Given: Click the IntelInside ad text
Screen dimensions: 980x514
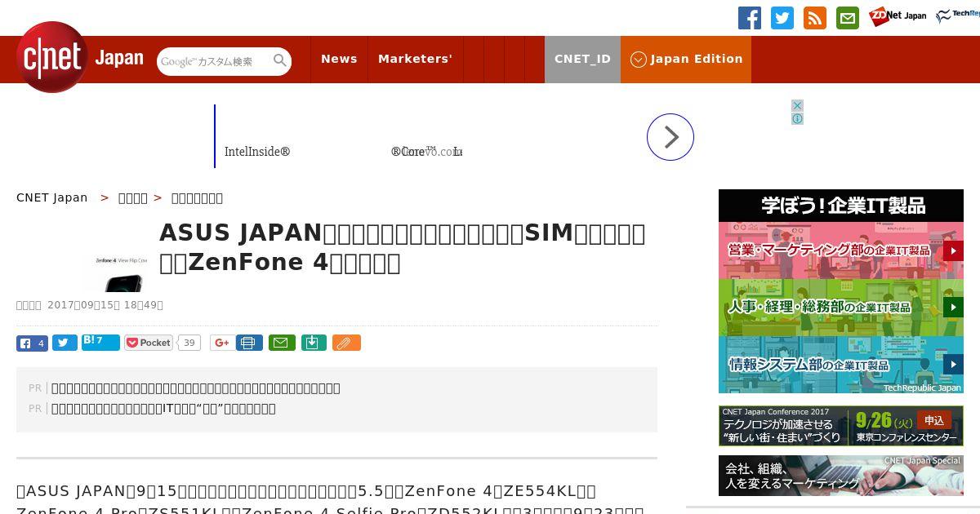Looking at the screenshot, I should [257, 152].
